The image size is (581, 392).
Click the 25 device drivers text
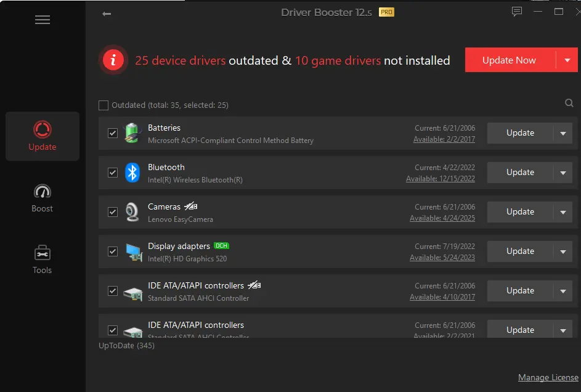[180, 60]
